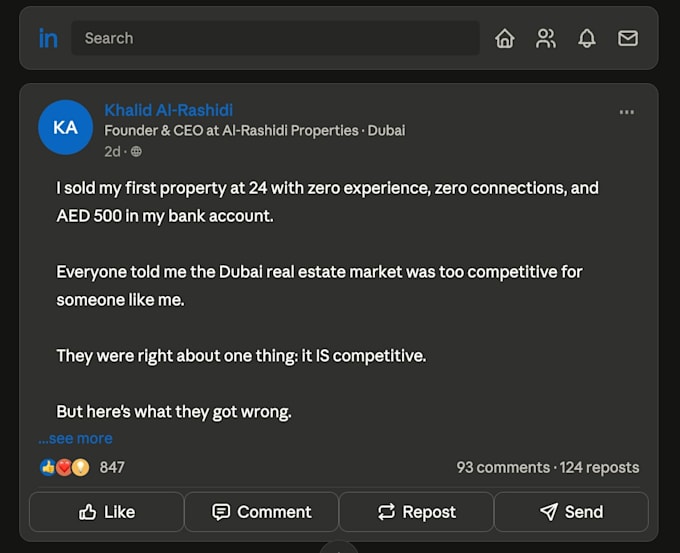Open the notifications bell icon

[x=587, y=38]
